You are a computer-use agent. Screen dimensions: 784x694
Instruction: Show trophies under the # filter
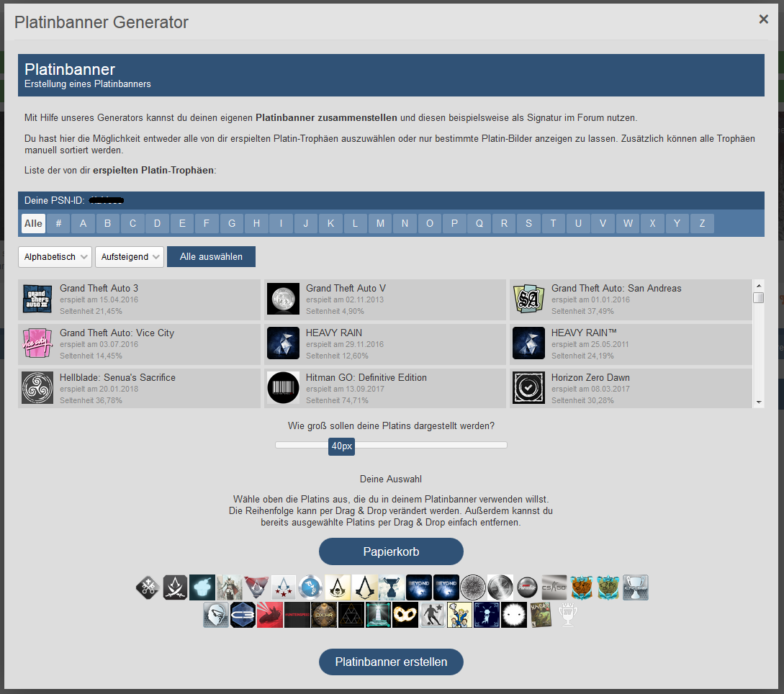click(x=58, y=223)
